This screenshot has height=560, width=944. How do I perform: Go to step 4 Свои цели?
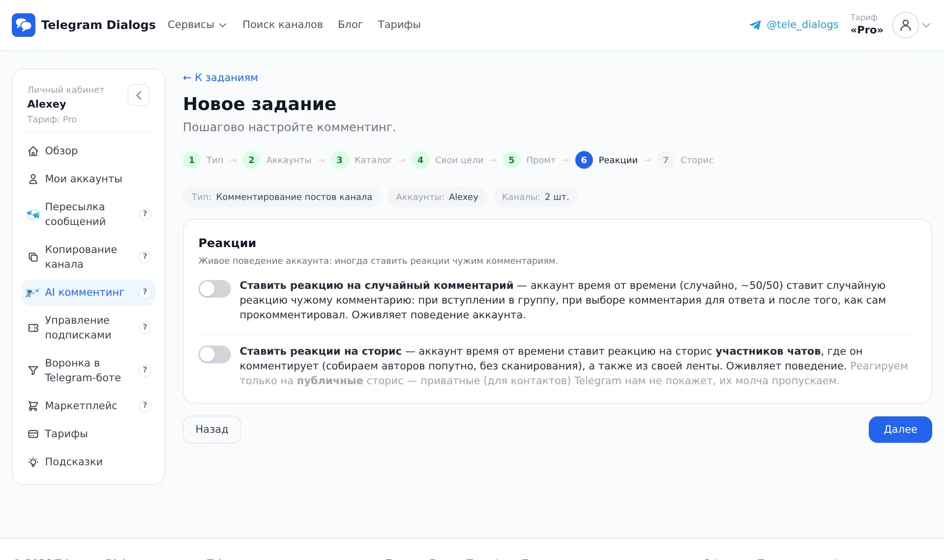tap(447, 160)
